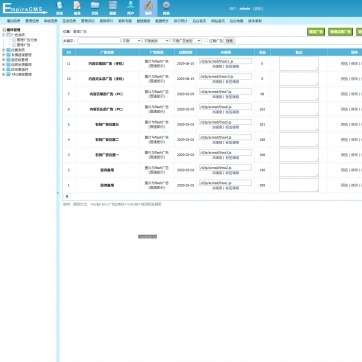This screenshot has height=362, width=362.
Task: Click the green 增加广告 button
Action: point(316,32)
